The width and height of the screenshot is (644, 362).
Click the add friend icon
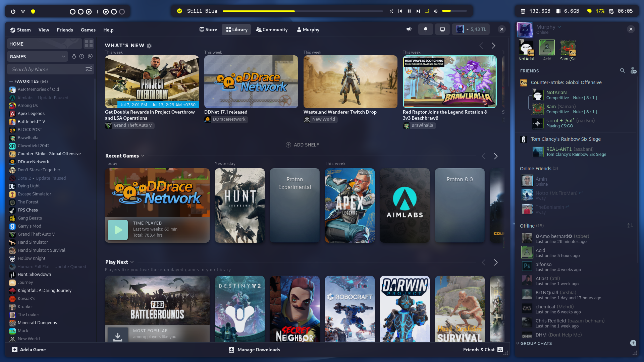coord(633,71)
